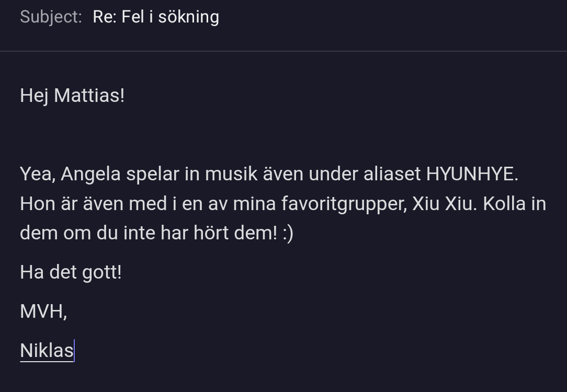Click the word Mattias in the greeting
Screen dimensions: 567x392
coord(89,96)
